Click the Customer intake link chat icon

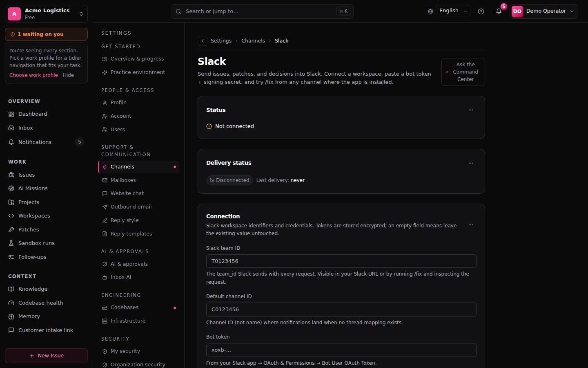click(11, 330)
